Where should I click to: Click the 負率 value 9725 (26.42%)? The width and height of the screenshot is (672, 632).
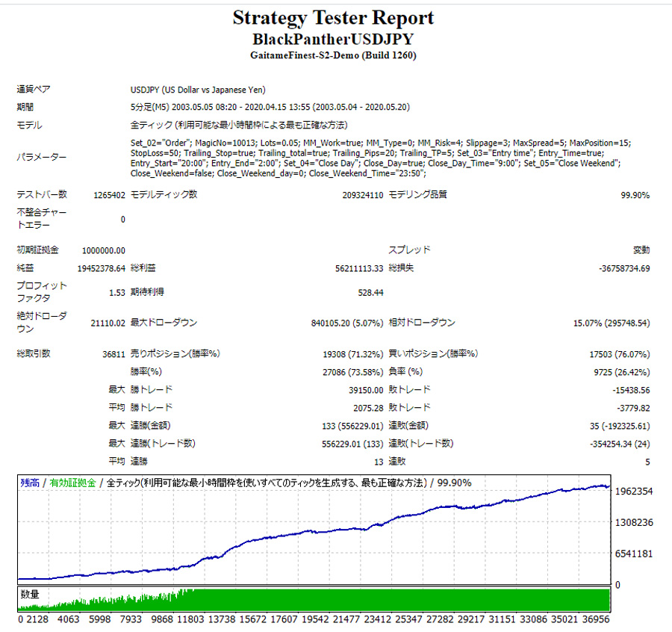click(x=622, y=372)
